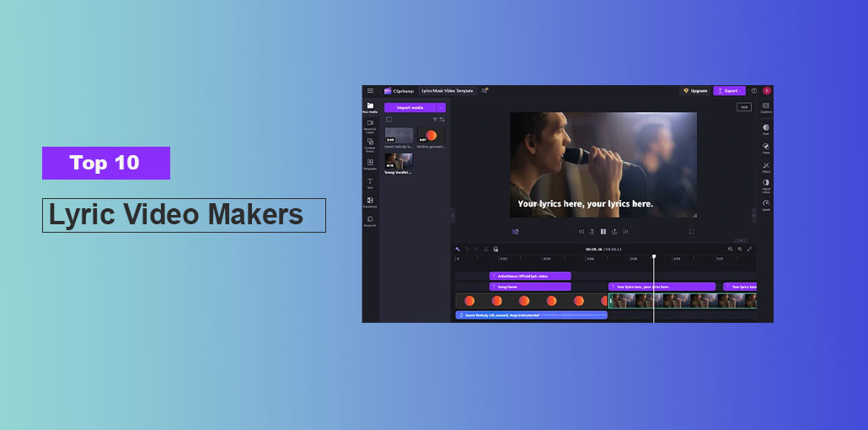Viewport: 868px width, 430px height.
Task: Open the help question mark icon
Action: 754,91
